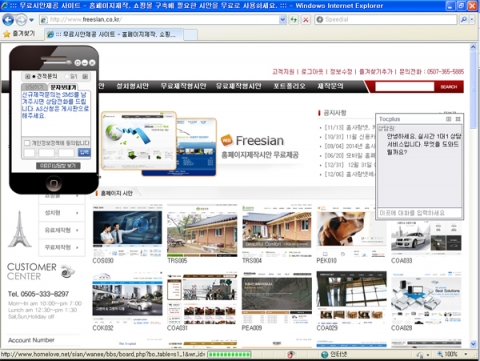The image size is (480, 361).
Task: Open the [10/31] notice entry
Action: (x=350, y=137)
